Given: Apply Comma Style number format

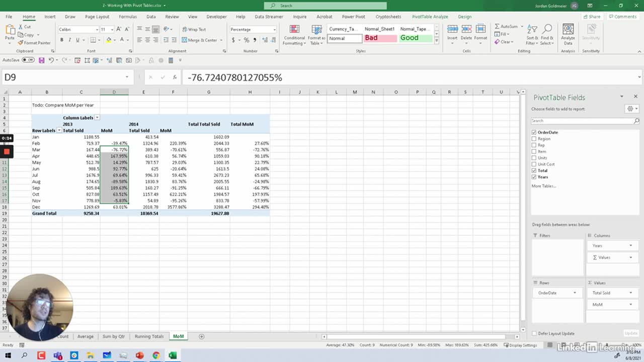Looking at the screenshot, I should pyautogui.click(x=254, y=40).
